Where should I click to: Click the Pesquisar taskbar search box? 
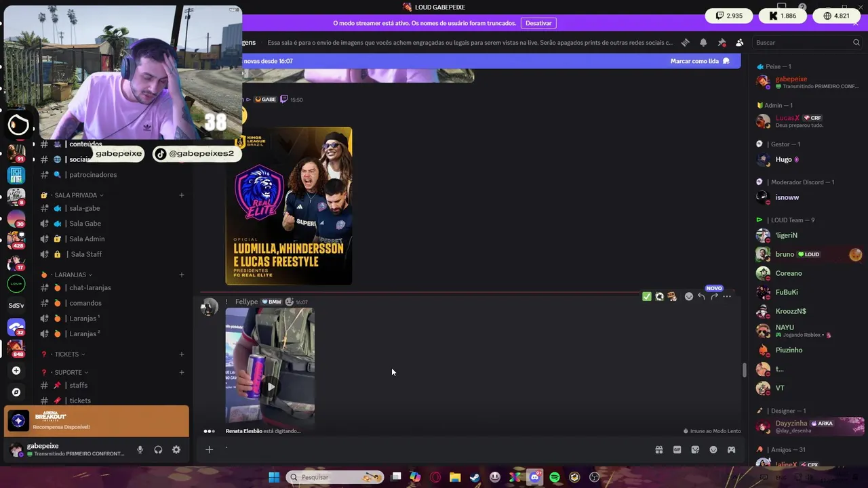point(335,477)
